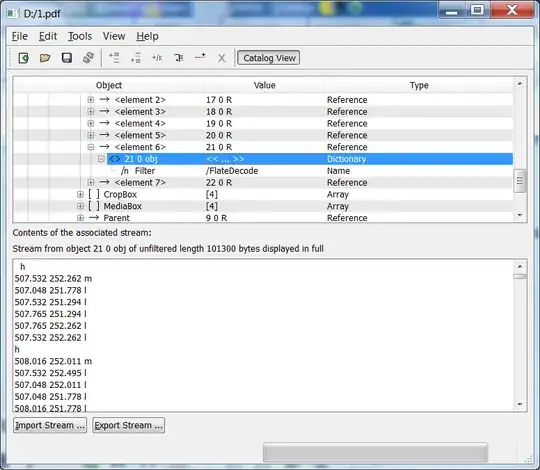Click the Export Stream button
The image size is (540, 470).
(x=128, y=425)
